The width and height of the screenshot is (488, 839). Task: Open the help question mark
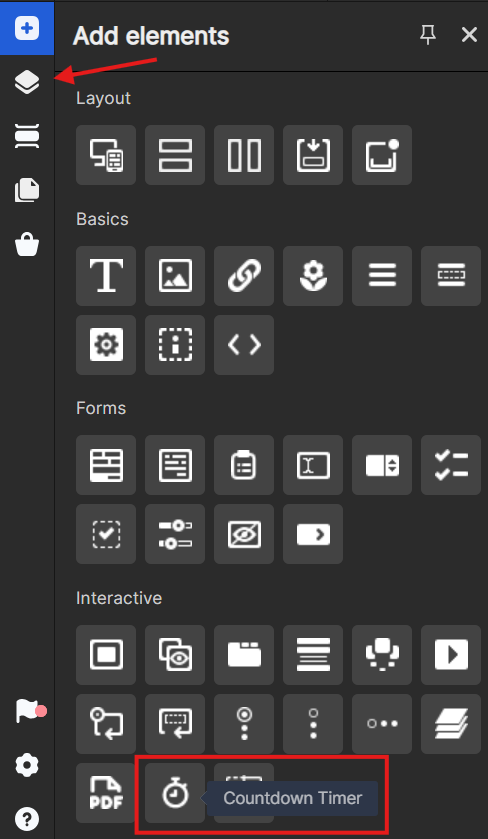(x=27, y=819)
